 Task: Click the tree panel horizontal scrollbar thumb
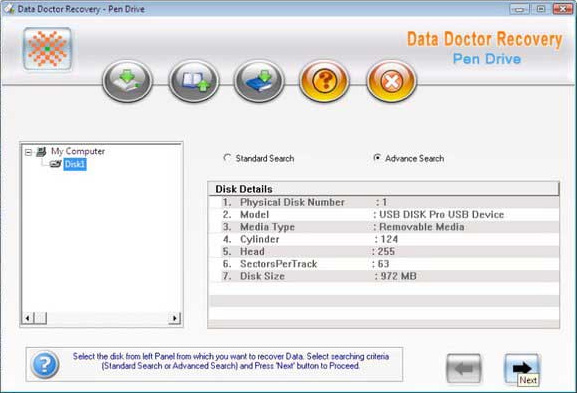(40, 318)
